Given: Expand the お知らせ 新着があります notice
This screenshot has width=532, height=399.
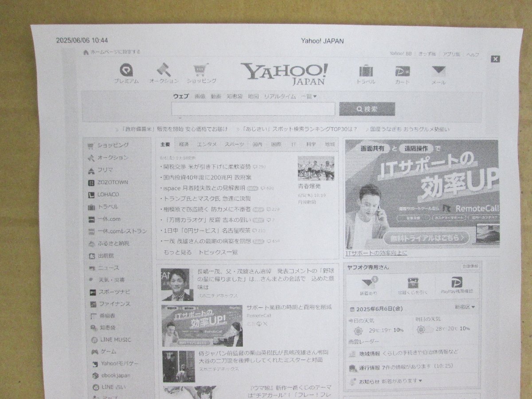Looking at the screenshot, I should pos(390,381).
